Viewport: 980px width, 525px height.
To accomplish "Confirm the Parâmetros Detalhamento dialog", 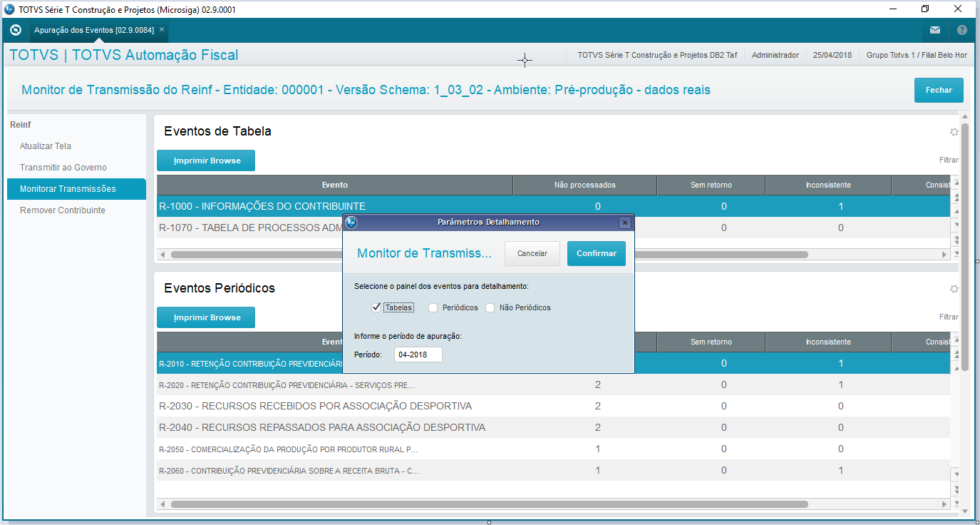I will 597,253.
